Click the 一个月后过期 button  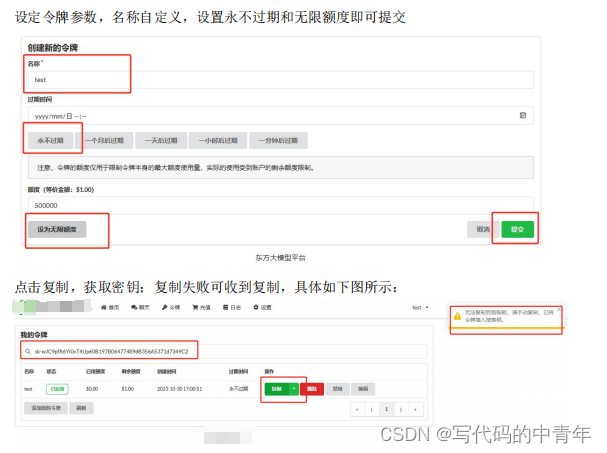point(105,141)
